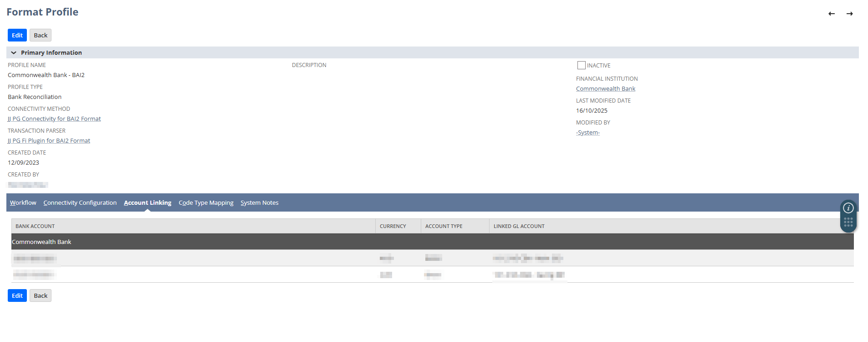Click the Description field label
The height and width of the screenshot is (342, 868).
click(x=309, y=65)
